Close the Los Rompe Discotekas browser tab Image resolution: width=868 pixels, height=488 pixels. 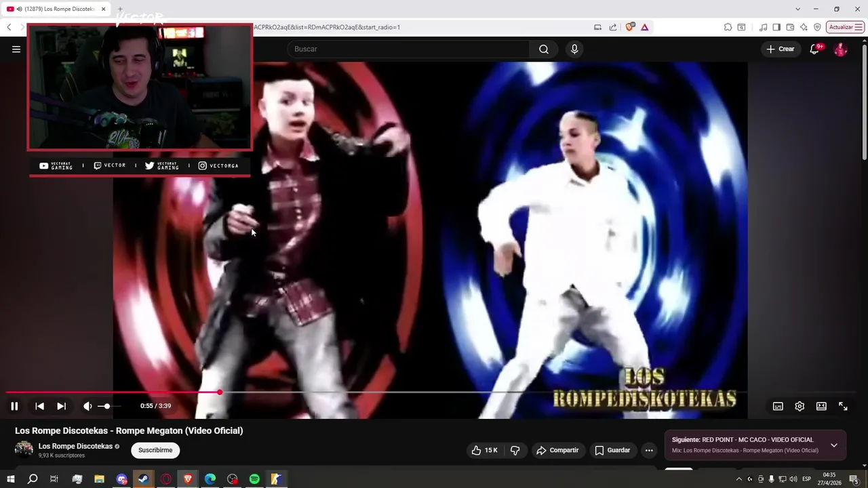click(103, 9)
